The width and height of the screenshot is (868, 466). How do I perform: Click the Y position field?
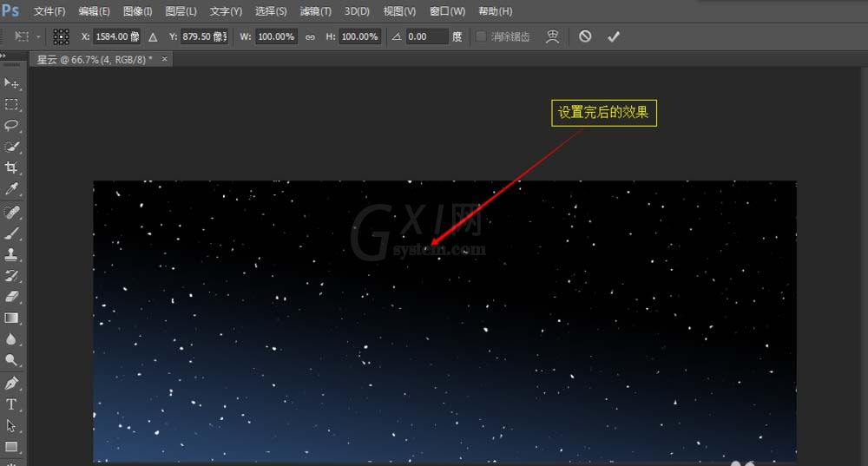click(x=204, y=36)
